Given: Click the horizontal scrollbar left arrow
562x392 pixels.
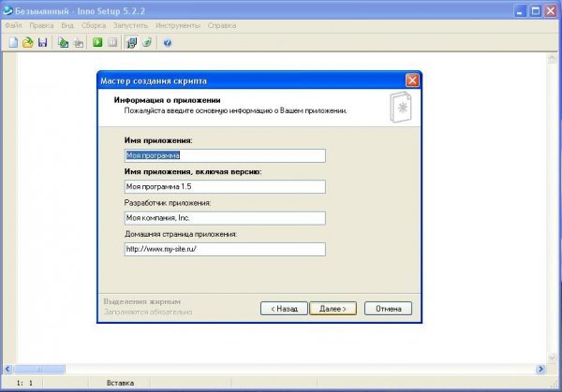Looking at the screenshot, I should click(x=7, y=369).
